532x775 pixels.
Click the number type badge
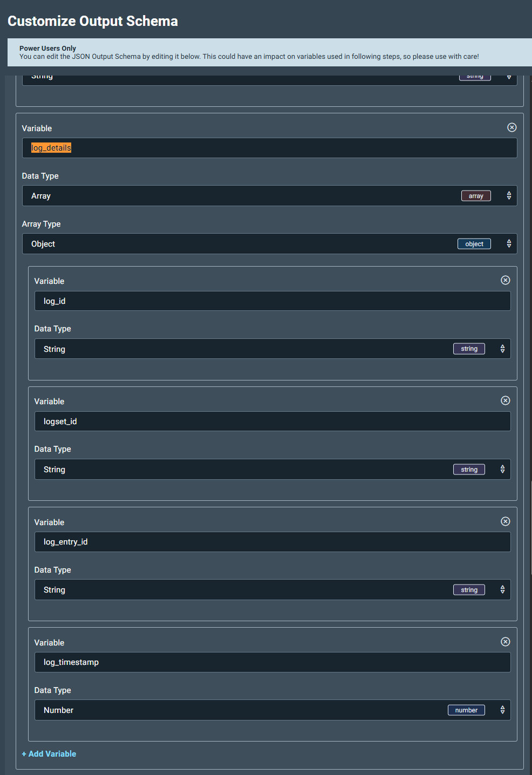pyautogui.click(x=466, y=710)
